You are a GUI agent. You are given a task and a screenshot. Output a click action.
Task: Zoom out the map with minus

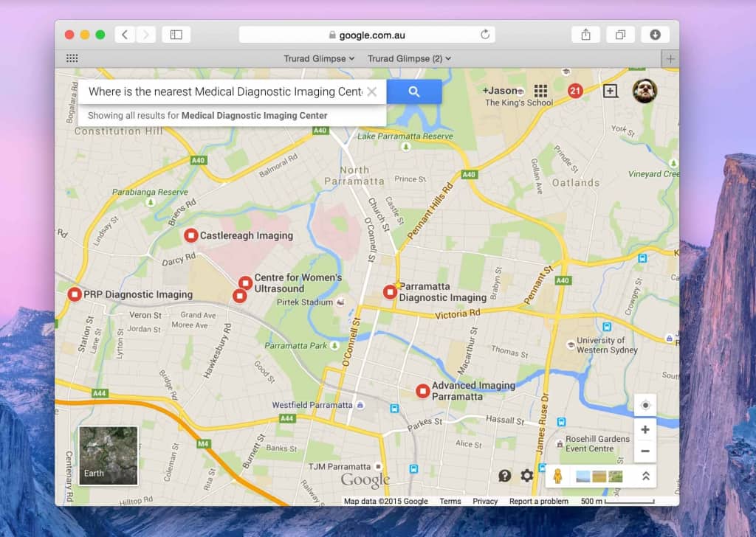point(645,451)
